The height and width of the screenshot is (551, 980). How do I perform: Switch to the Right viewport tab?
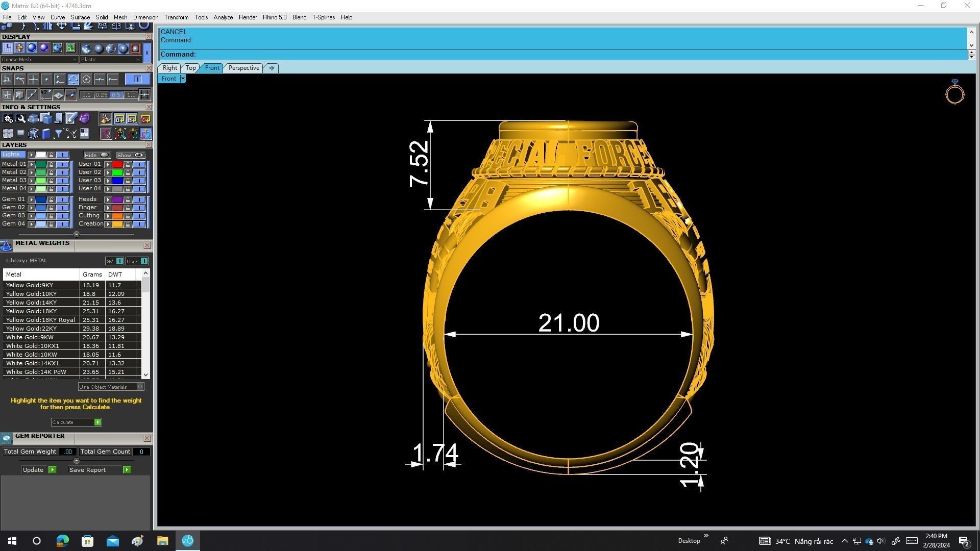169,68
